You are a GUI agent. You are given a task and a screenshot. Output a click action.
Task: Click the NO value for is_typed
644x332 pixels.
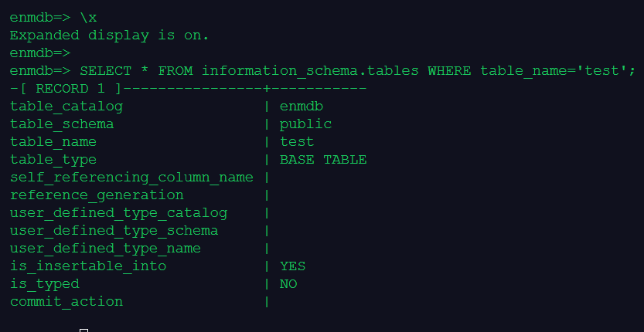coord(288,284)
